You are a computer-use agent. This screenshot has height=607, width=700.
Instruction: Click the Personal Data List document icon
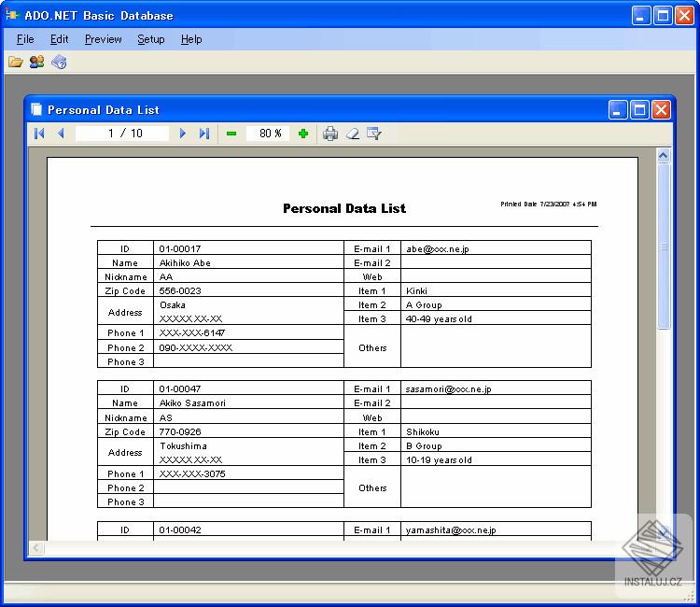click(x=36, y=109)
